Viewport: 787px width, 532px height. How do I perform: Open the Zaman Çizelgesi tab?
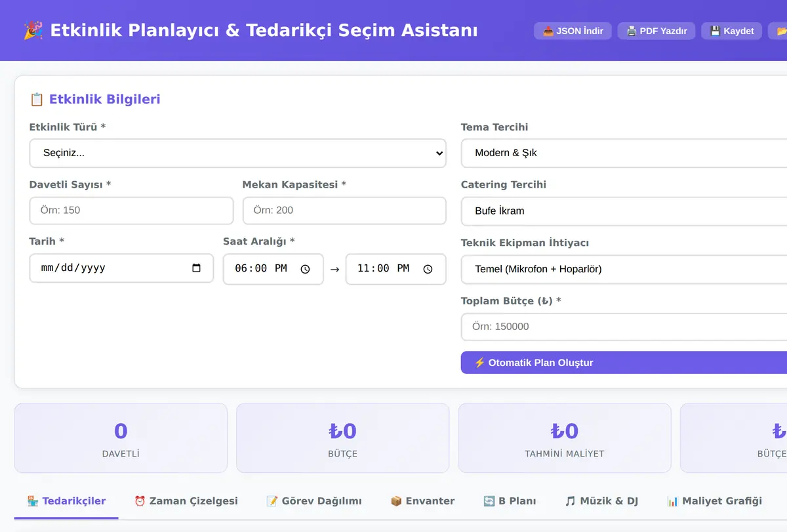click(186, 501)
